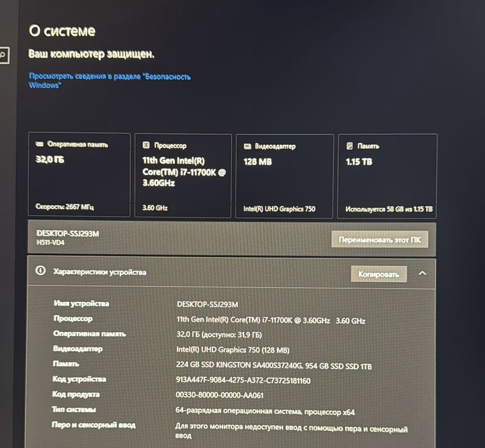Select the 1.15 TB storage value
The height and width of the screenshot is (448, 485).
pos(359,162)
